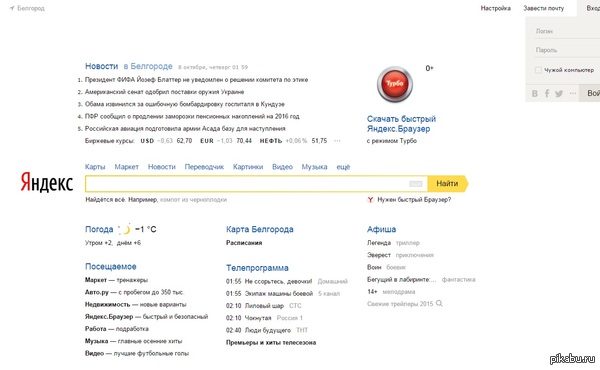Screen dimensions: 600x370
Task: Expand the ещё services menu
Action: coord(343,167)
